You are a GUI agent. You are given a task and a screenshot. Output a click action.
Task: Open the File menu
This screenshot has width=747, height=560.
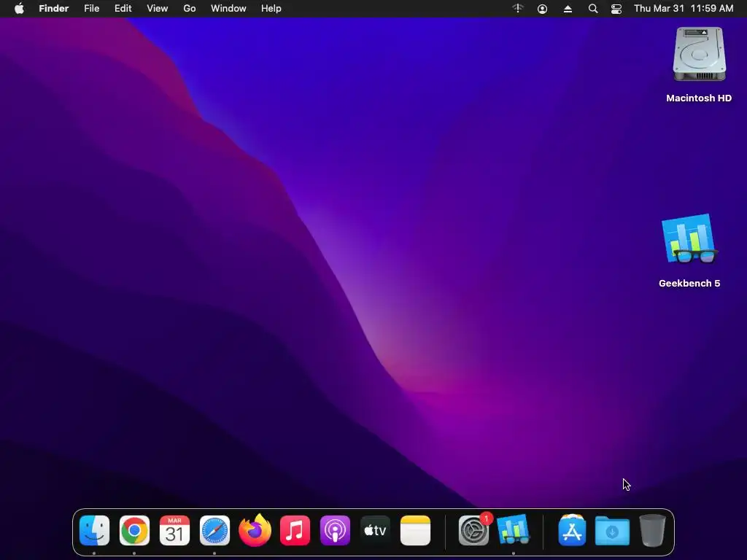(x=91, y=9)
